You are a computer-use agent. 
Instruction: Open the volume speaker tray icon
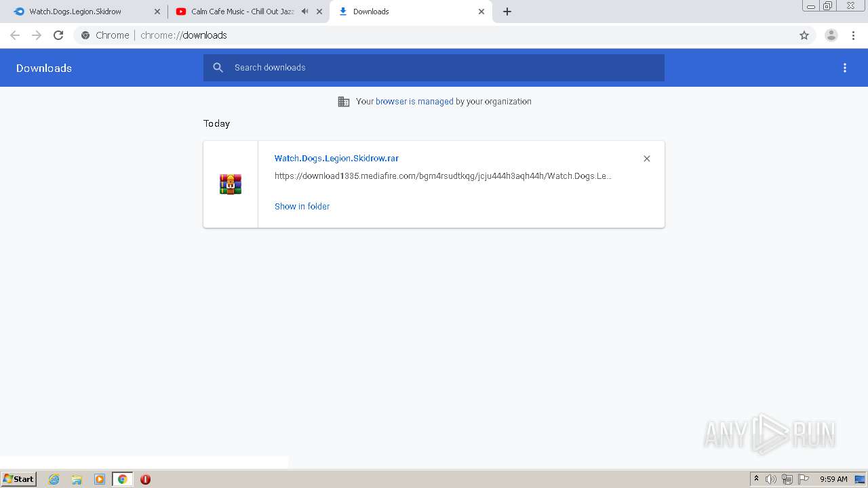point(771,479)
